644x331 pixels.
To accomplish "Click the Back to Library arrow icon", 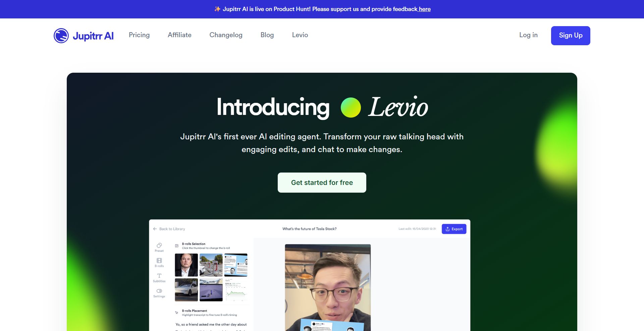I will 155,229.
